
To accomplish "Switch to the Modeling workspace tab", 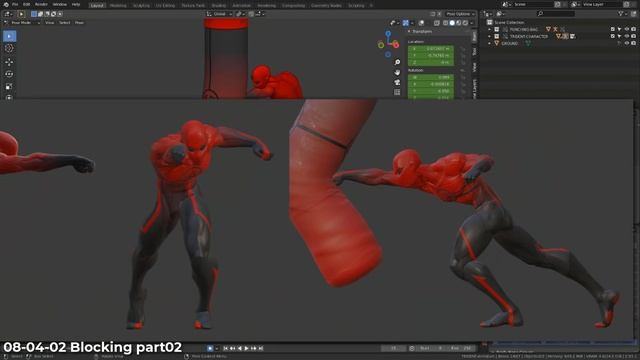I will 118,6.
